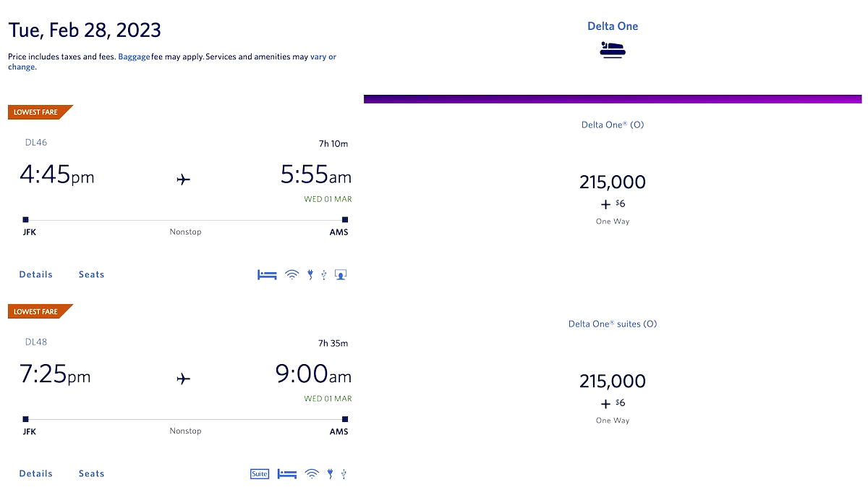Screen dimensions: 868x498
Task: Click the Suite badge icon on flight DL48
Action: point(259,473)
